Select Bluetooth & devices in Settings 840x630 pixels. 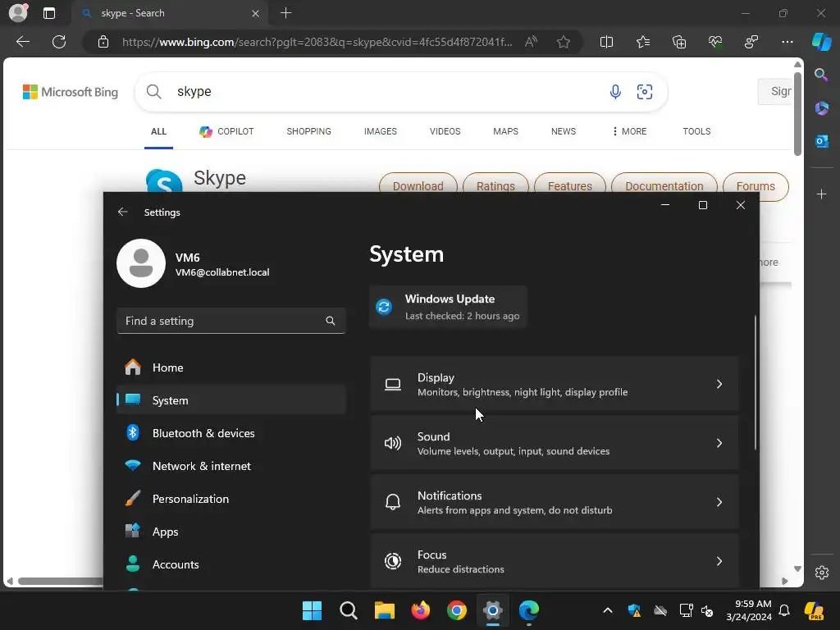[x=231, y=433]
